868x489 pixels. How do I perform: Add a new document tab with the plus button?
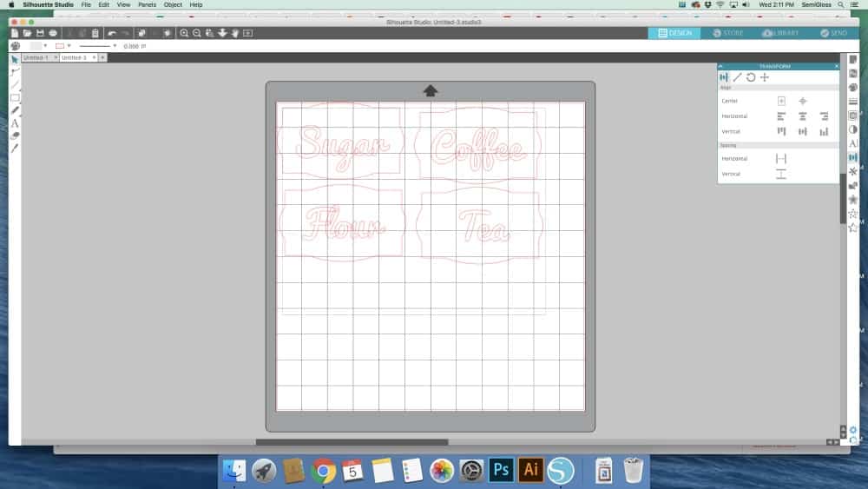(102, 57)
